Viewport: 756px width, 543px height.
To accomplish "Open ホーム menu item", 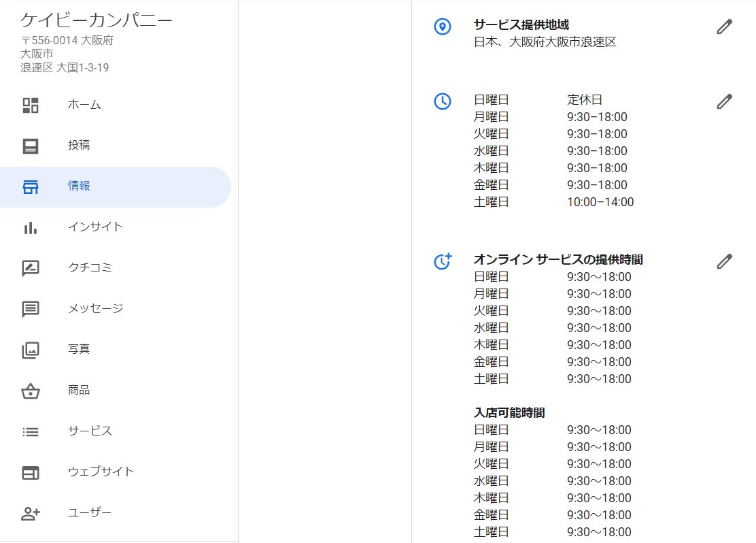I will [116, 105].
